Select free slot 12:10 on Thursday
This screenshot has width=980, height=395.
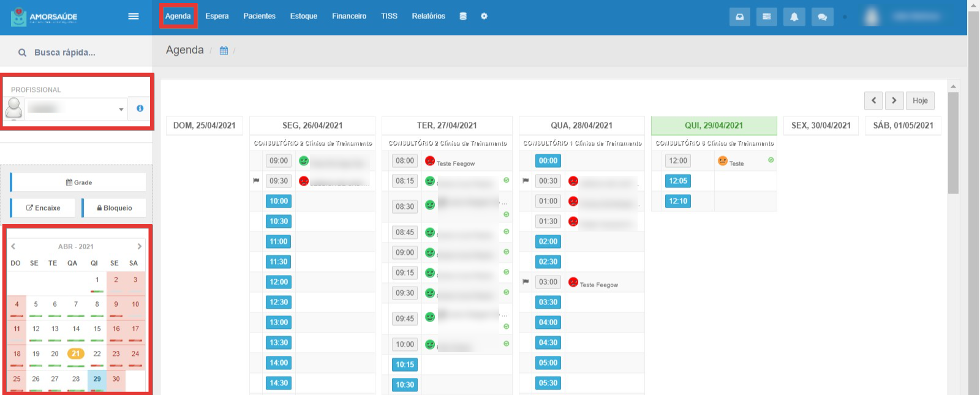(x=678, y=201)
